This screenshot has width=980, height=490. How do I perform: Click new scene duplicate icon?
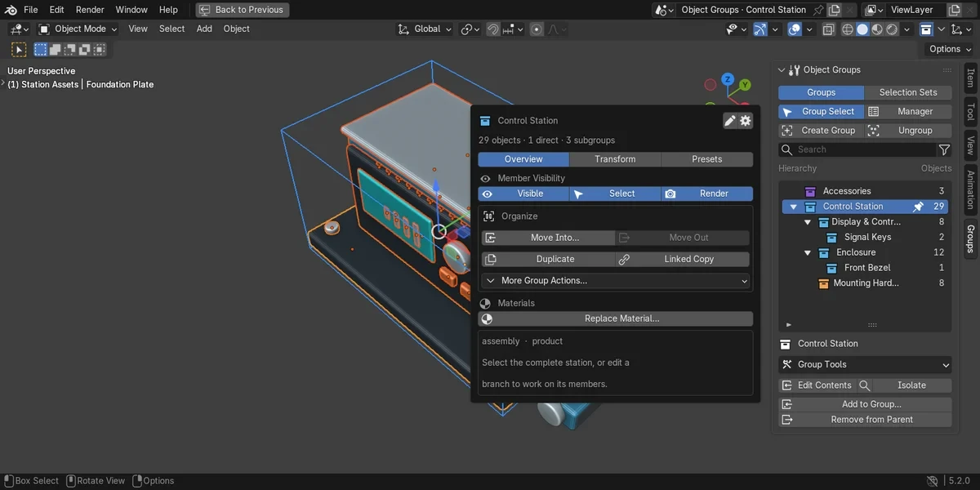(x=834, y=10)
